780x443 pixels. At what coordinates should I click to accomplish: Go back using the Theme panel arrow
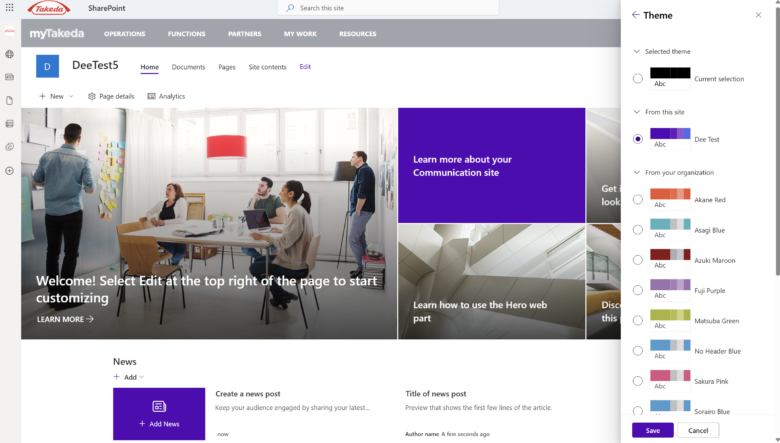635,15
